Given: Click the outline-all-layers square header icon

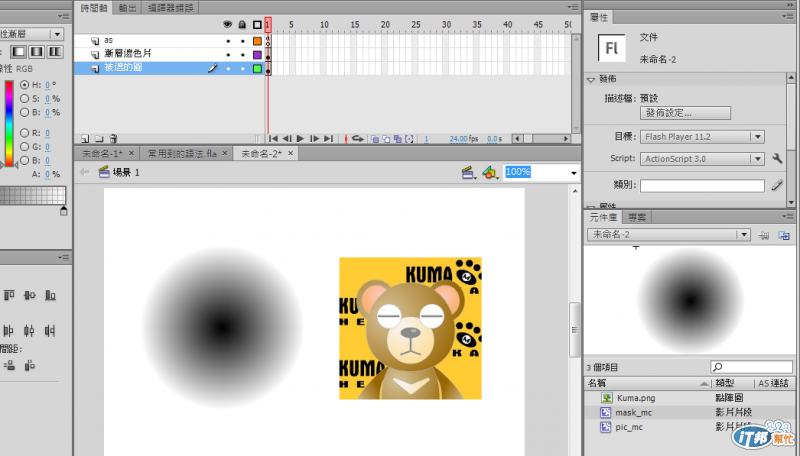Looking at the screenshot, I should click(x=257, y=24).
